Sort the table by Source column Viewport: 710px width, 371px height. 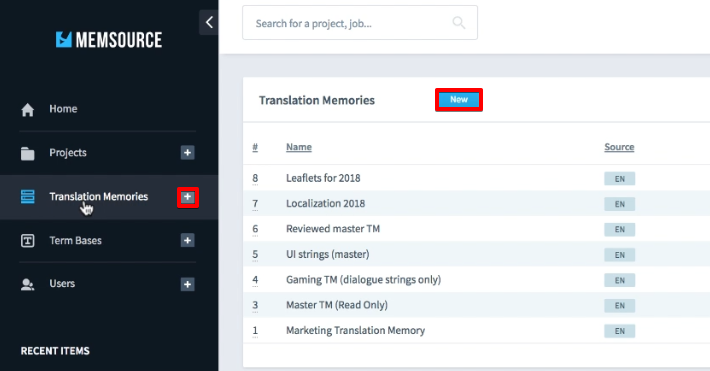click(x=619, y=147)
